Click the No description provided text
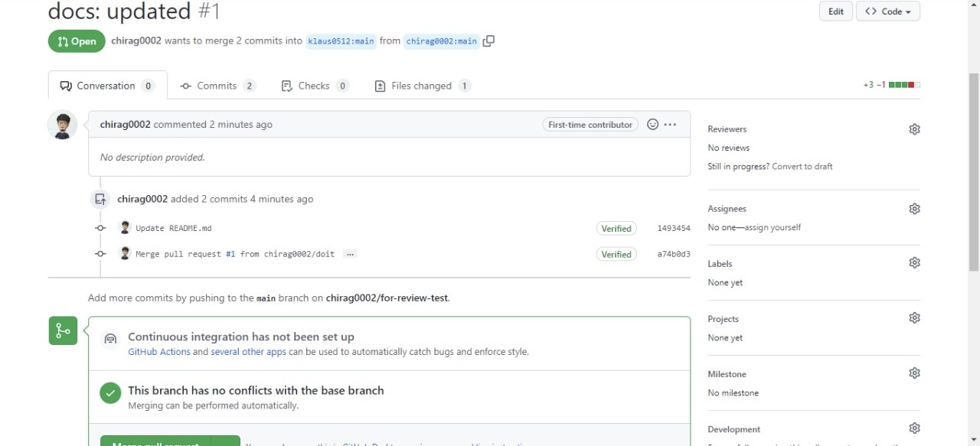This screenshot has height=446, width=980. point(152,157)
